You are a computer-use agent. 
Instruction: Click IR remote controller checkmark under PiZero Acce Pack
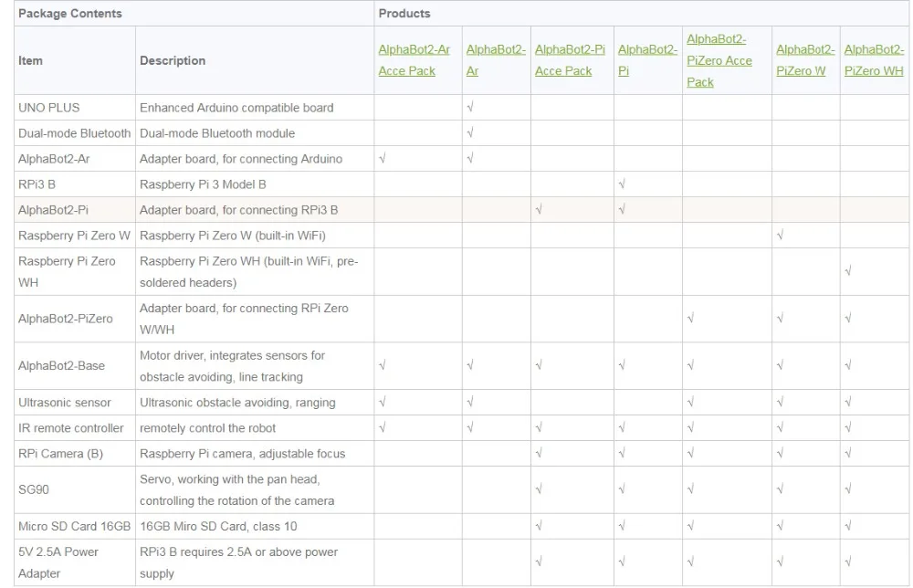point(690,428)
